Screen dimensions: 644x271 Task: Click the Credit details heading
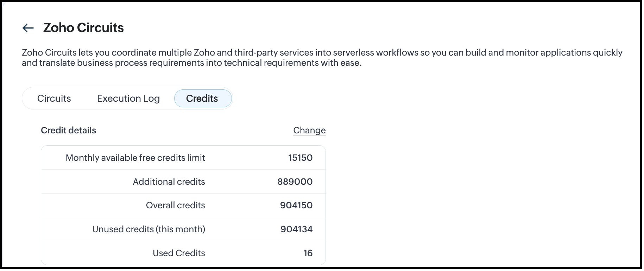pyautogui.click(x=68, y=130)
